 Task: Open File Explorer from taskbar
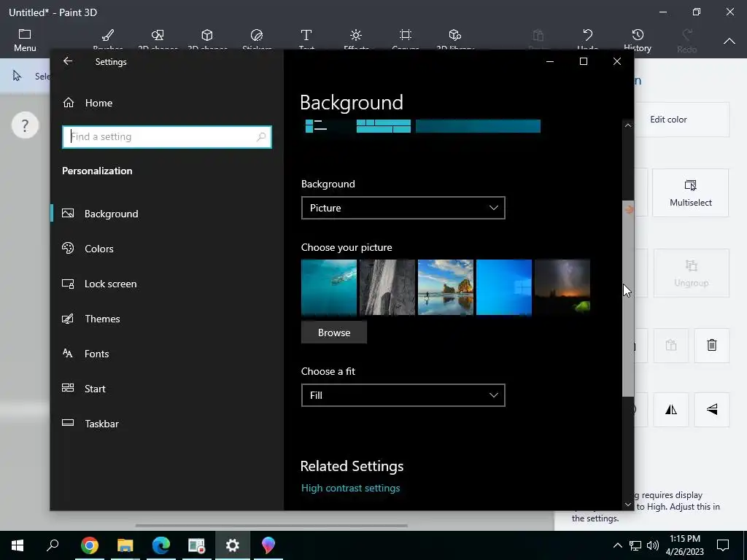tap(125, 545)
